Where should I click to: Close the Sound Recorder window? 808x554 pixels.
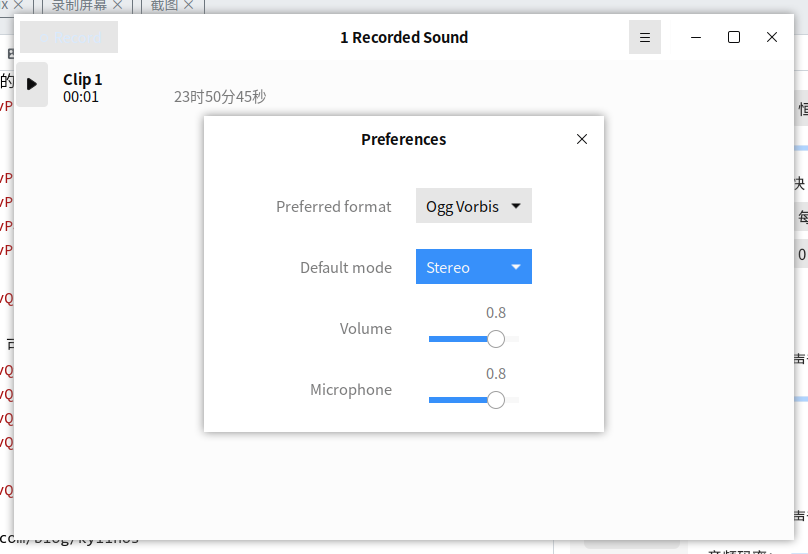pyautogui.click(x=771, y=37)
